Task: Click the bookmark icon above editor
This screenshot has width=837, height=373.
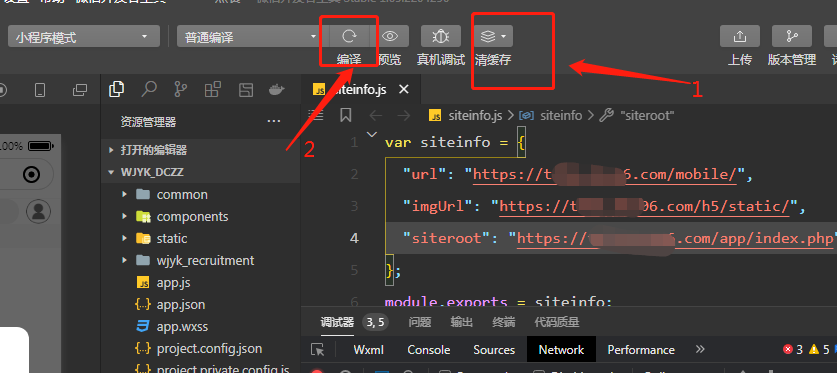Action: pyautogui.click(x=346, y=115)
